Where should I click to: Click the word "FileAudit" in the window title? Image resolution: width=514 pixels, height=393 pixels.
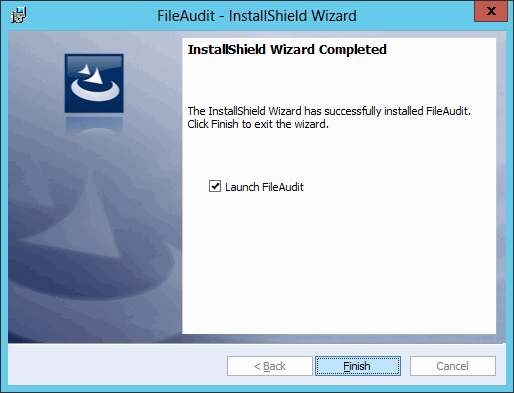pyautogui.click(x=186, y=16)
